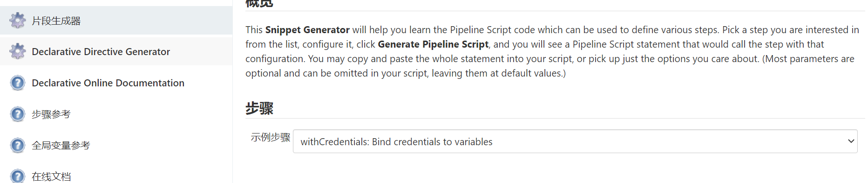Click the chevron arrow of the 示例步骤 select
The image size is (868, 183).
851,141
